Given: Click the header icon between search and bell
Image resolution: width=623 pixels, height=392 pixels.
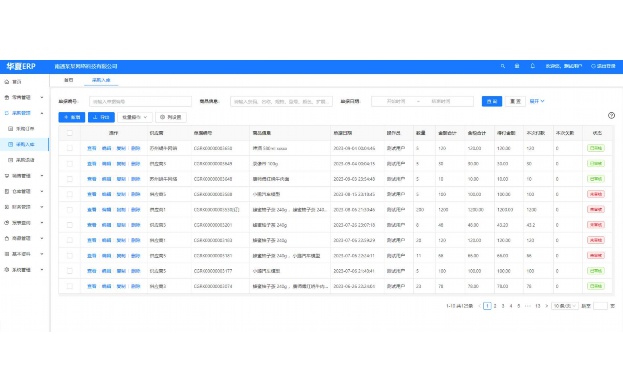Looking at the screenshot, I should 517,66.
